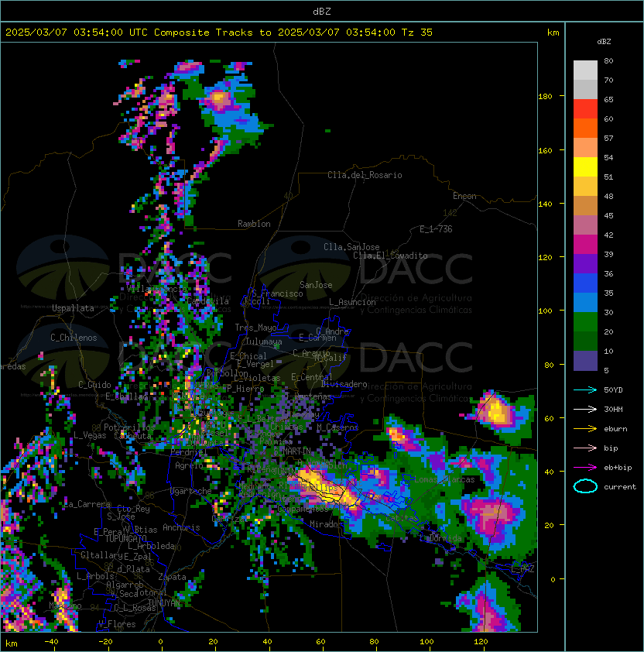The width and height of the screenshot is (644, 652).
Task: Click the Composite Tracks timestamp header text
Action: tap(219, 33)
